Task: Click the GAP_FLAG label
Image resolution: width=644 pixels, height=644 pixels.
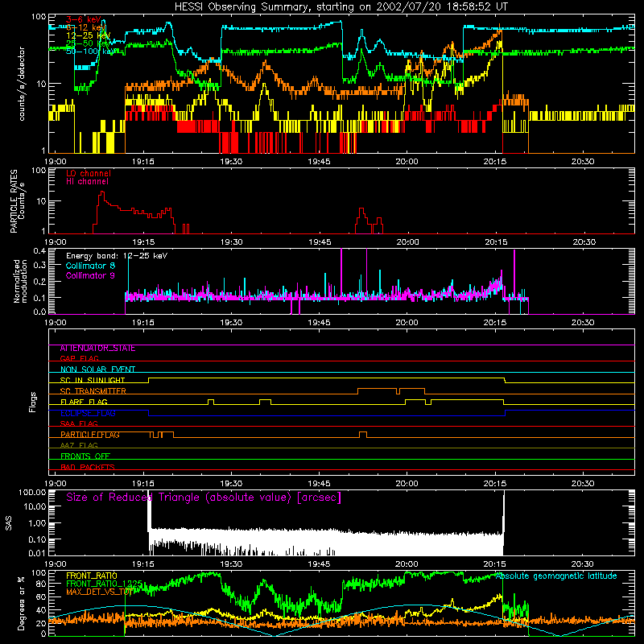Action: [x=79, y=358]
